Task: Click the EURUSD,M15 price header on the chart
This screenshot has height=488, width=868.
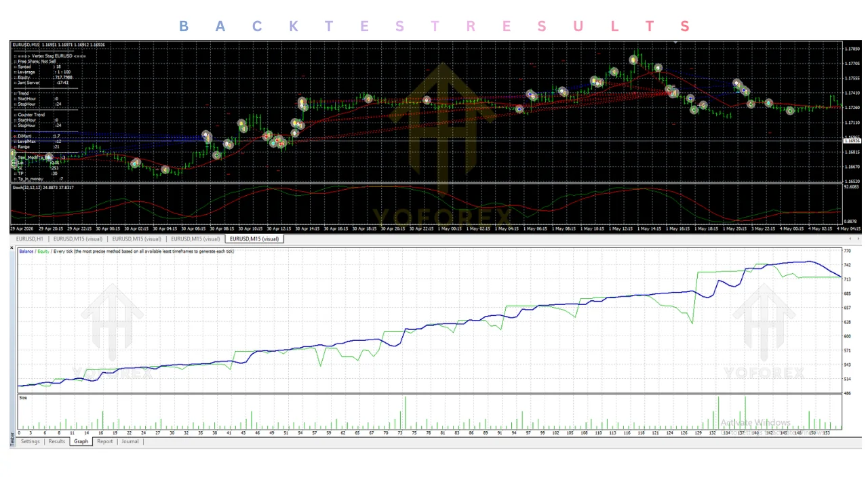Action: [58, 45]
